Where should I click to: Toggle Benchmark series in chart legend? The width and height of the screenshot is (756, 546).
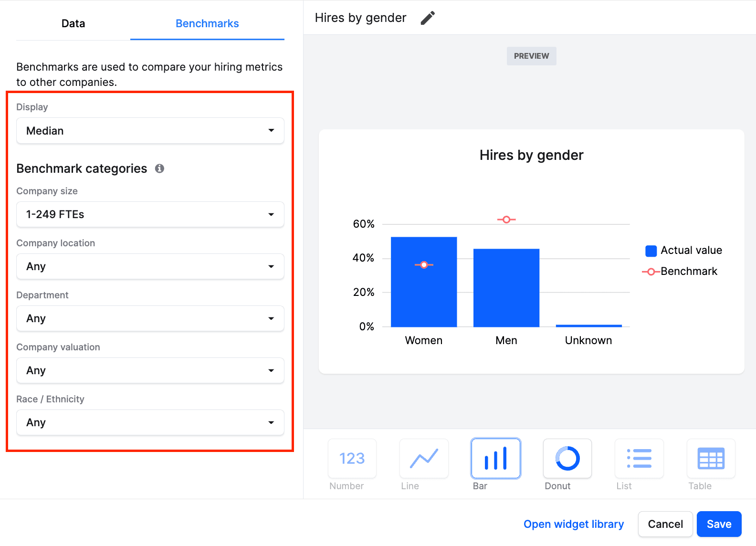click(x=681, y=272)
